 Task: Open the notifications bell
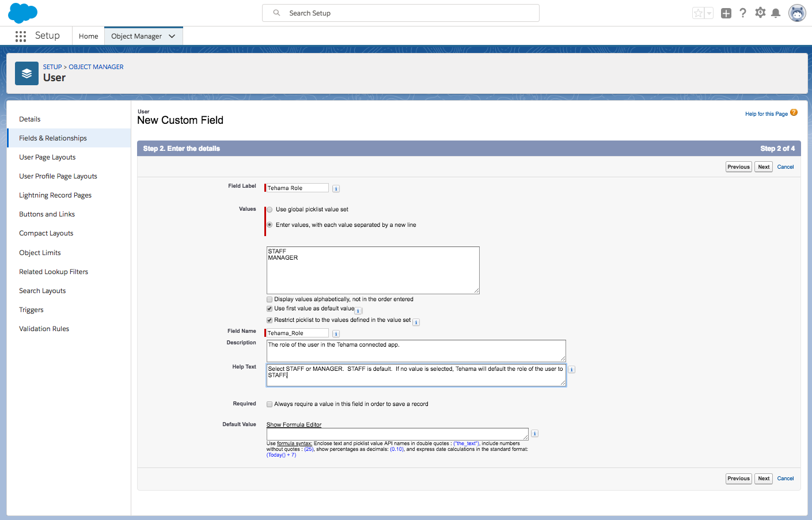[776, 13]
